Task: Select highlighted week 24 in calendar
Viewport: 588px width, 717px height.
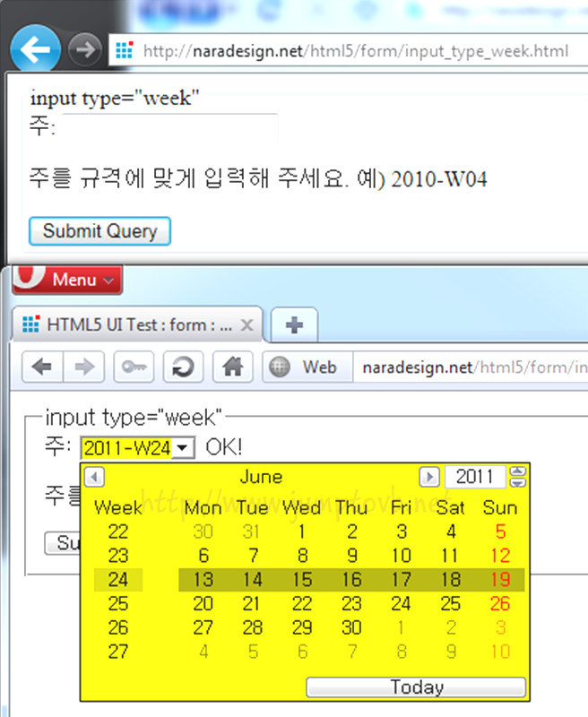Action: pos(118,580)
